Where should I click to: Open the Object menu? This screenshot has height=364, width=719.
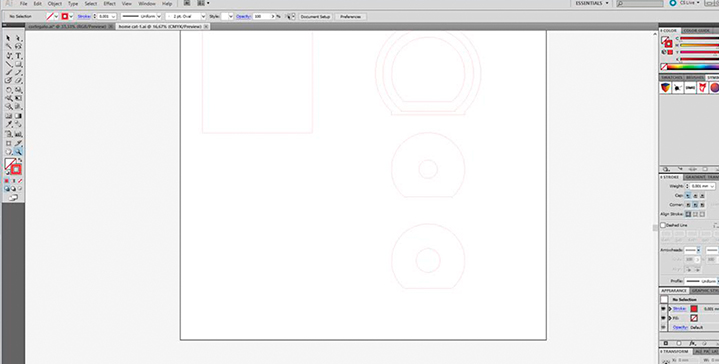pyautogui.click(x=55, y=4)
